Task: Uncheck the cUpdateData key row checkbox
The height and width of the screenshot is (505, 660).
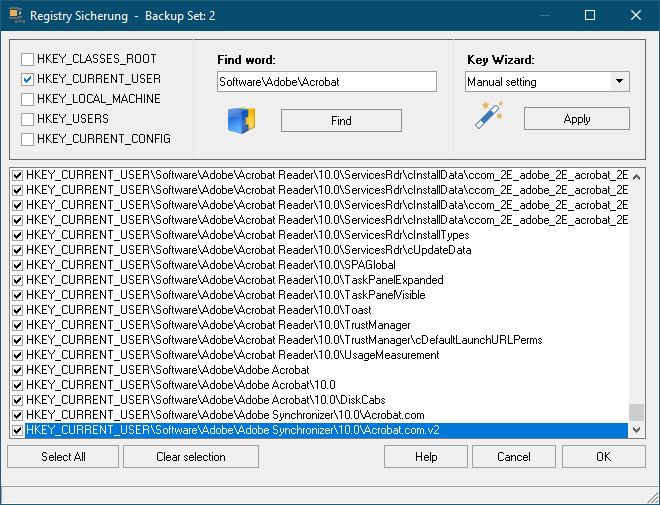Action: click(x=17, y=250)
